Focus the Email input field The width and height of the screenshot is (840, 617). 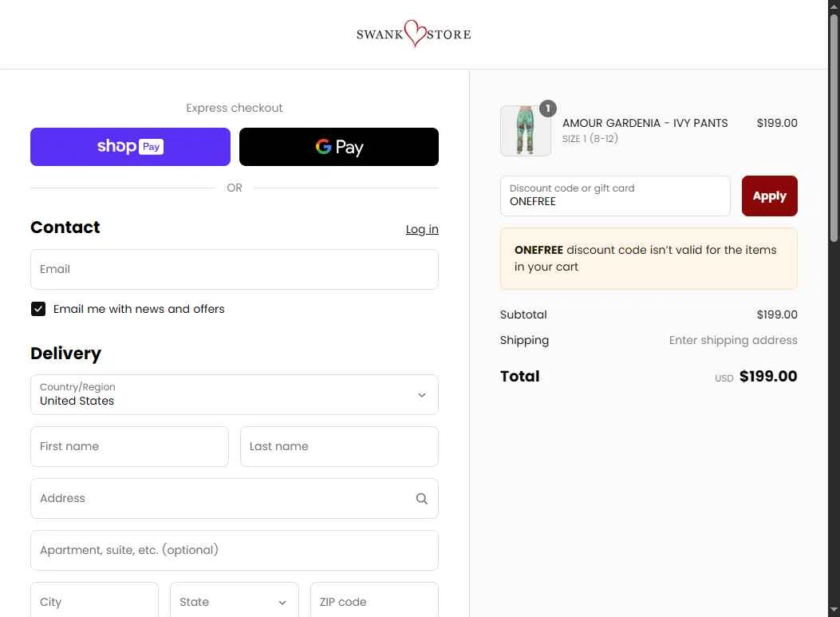click(235, 270)
